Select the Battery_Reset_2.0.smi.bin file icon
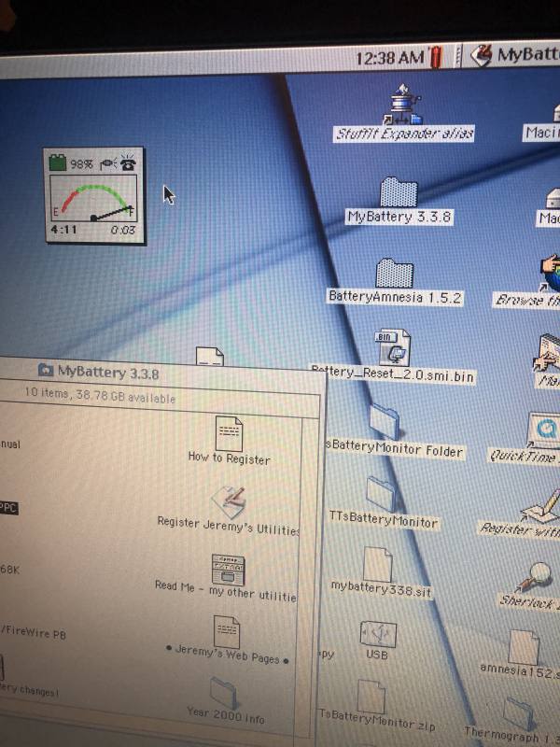Screen dimensions: 560x747 pos(392,347)
